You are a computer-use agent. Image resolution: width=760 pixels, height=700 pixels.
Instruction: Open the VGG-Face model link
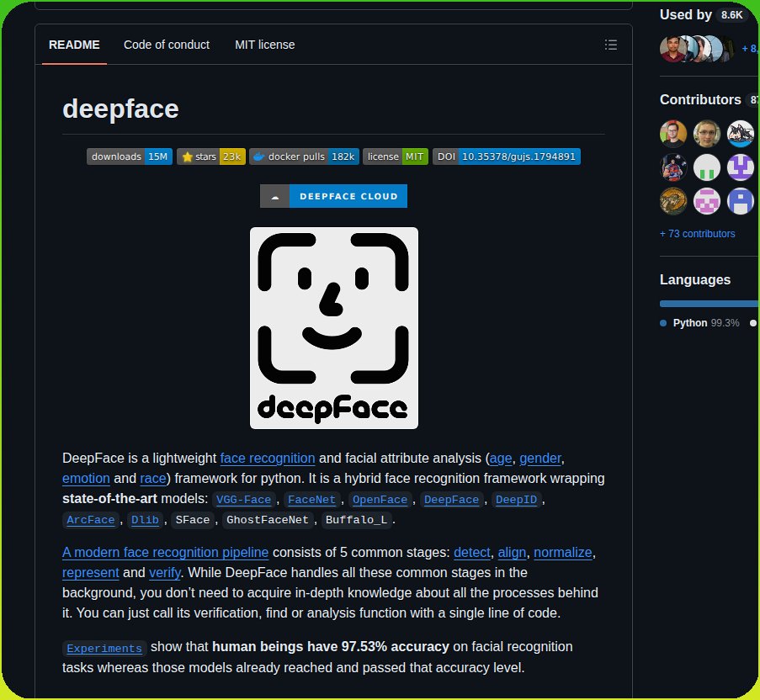[243, 500]
